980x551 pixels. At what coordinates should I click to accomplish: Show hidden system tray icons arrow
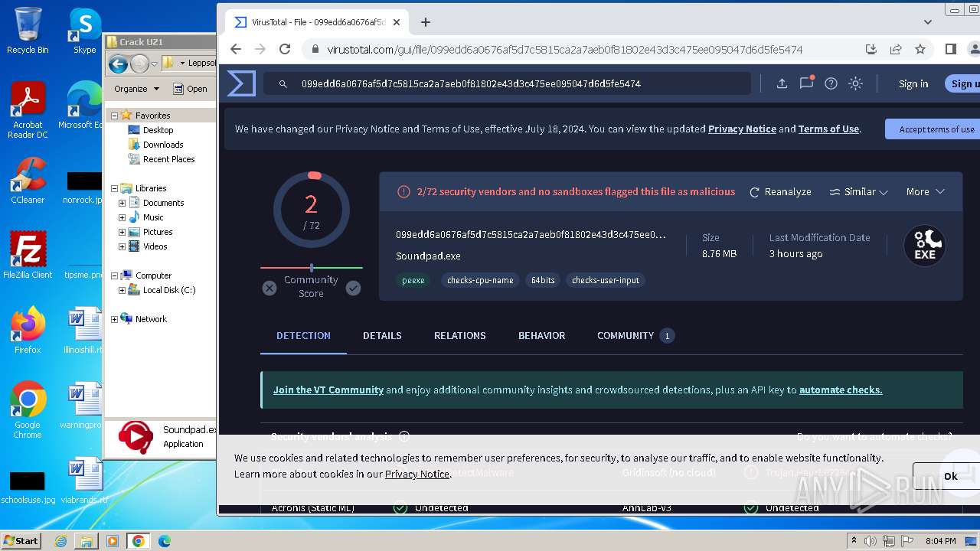tap(854, 541)
